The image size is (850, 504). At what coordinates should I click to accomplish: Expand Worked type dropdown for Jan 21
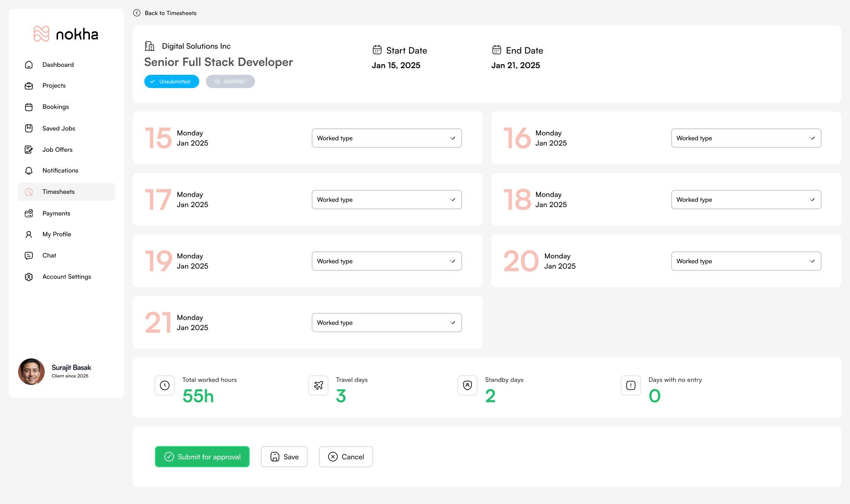[386, 323]
